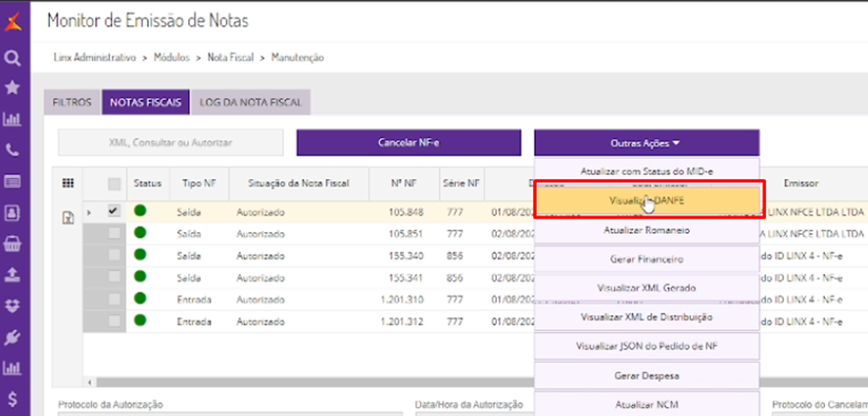Expand the first row detail arrow
This screenshot has height=416, width=868.
[x=89, y=211]
